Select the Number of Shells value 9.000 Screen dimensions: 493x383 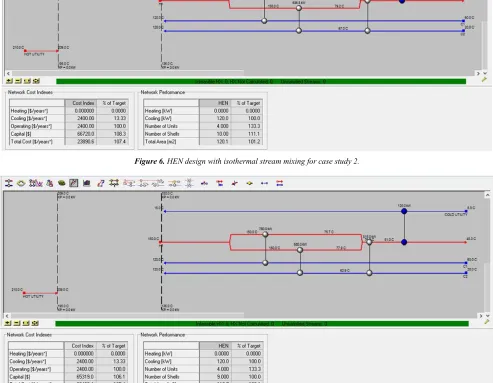[x=216, y=377]
